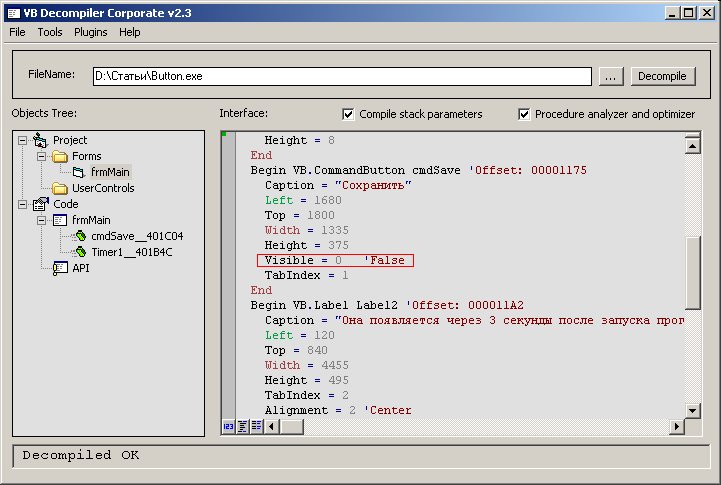Click the vertical scrollbar down arrow

pos(691,411)
